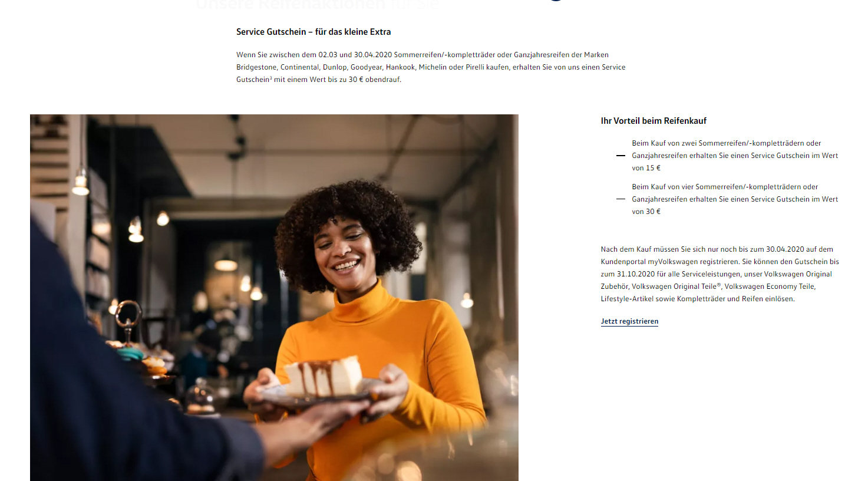Click the customer's dark blue sleeve in photo
Screen dimensions: 868x481
[118, 377]
